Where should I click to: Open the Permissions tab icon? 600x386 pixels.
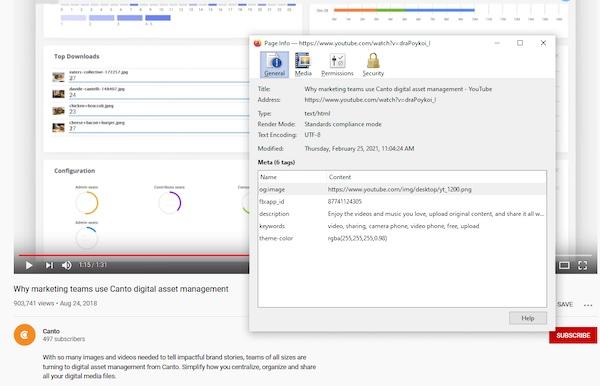[337, 65]
